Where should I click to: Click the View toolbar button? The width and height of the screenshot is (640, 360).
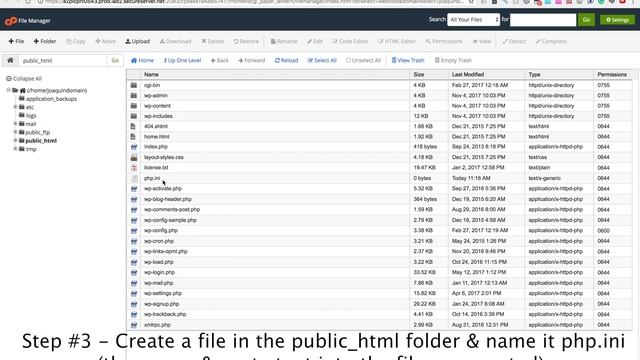[x=482, y=41]
